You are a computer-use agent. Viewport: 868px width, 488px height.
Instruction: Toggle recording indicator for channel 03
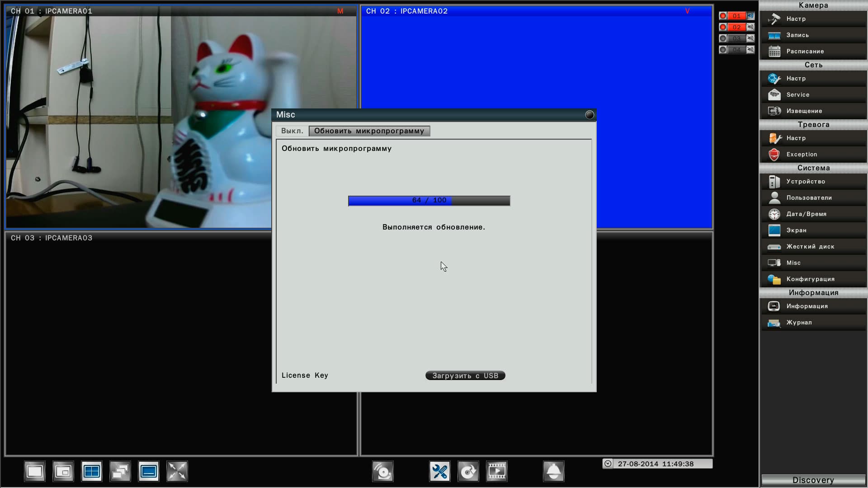coord(723,38)
